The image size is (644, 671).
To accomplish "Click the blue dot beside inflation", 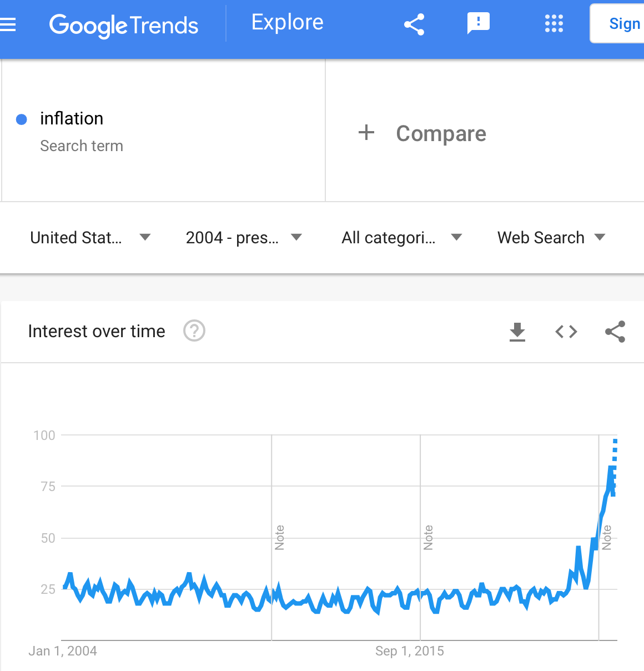I will click(x=22, y=119).
